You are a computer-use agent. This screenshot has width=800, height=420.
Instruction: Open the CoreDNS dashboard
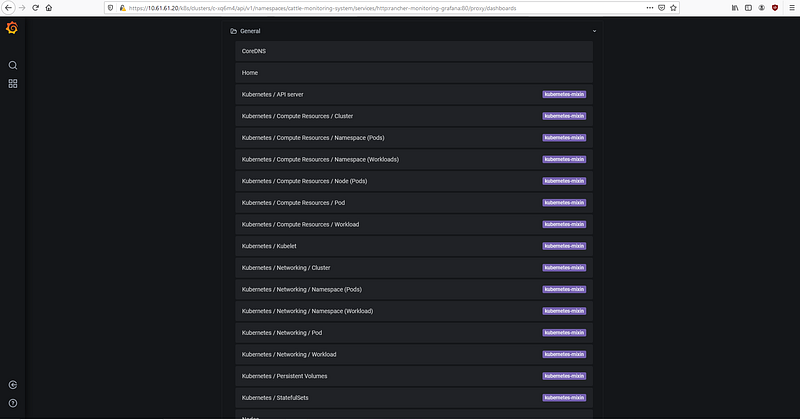414,51
